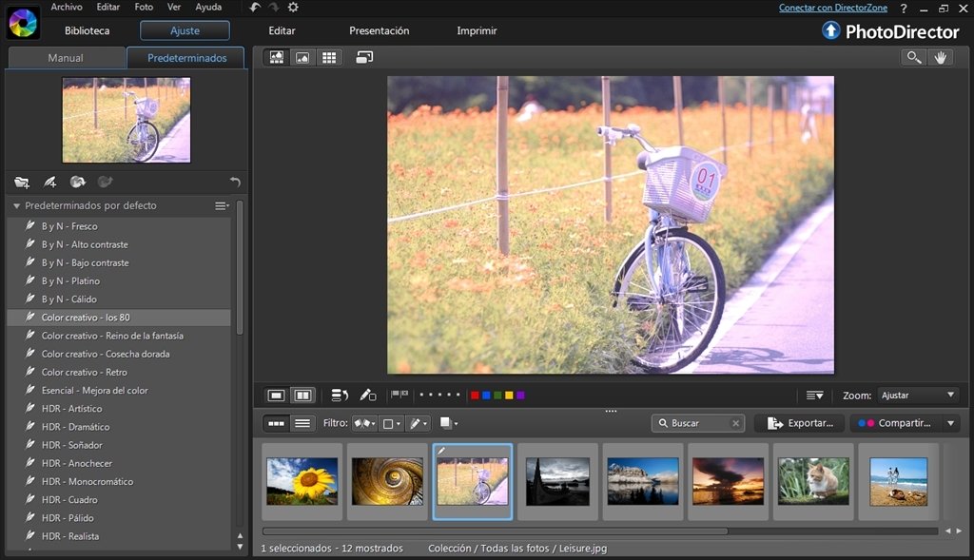This screenshot has height=560, width=974.
Task: Switch to viewer and browser mode icon
Action: tap(277, 58)
